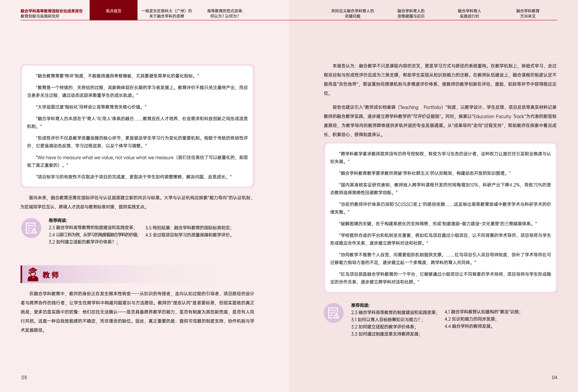Click 推荐阅读 label on page 04
The height and width of the screenshot is (392, 578).
click(x=360, y=305)
